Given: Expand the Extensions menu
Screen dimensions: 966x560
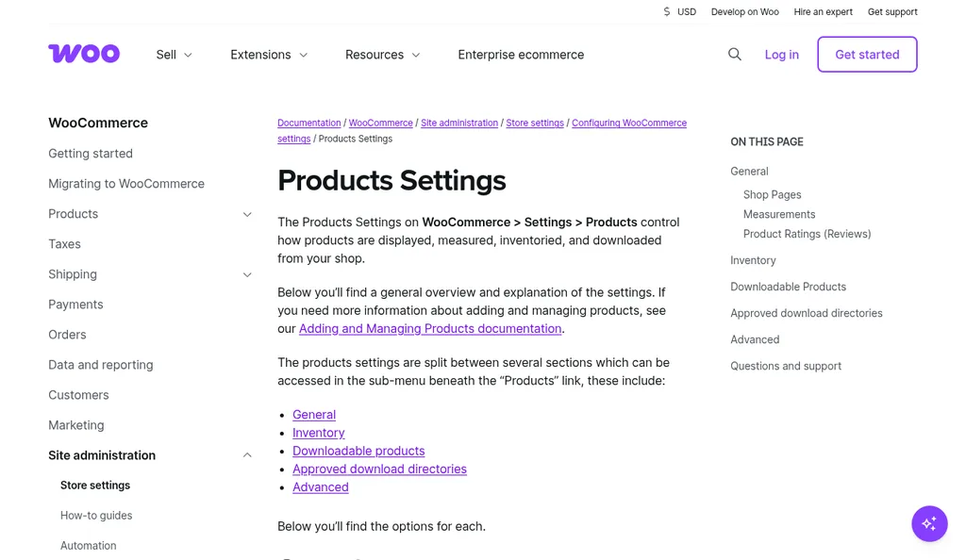Looking at the screenshot, I should pyautogui.click(x=269, y=55).
